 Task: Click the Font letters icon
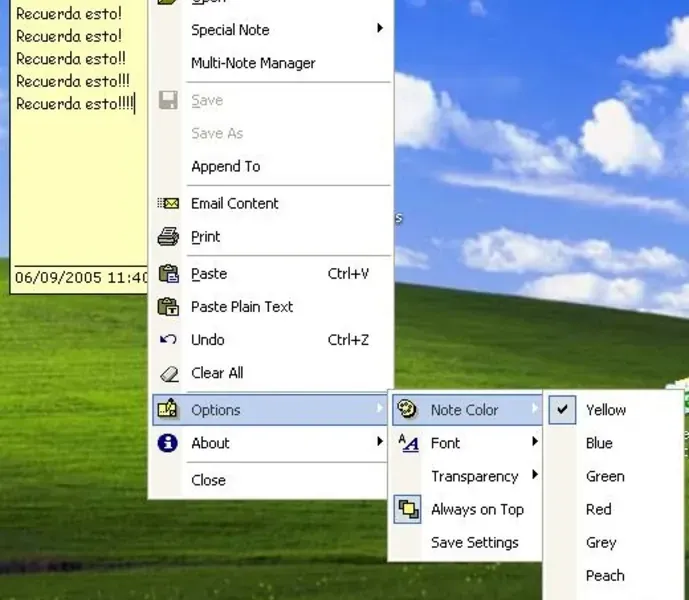pyautogui.click(x=408, y=443)
